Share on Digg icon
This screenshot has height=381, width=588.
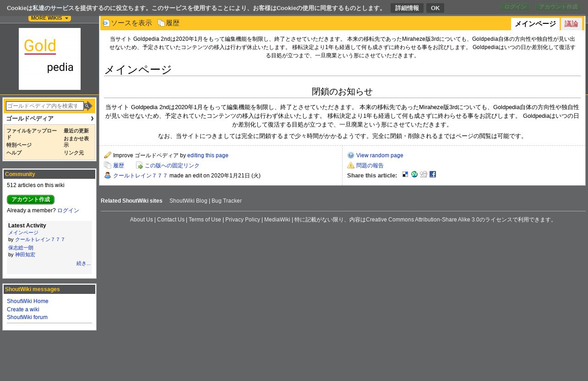424,174
